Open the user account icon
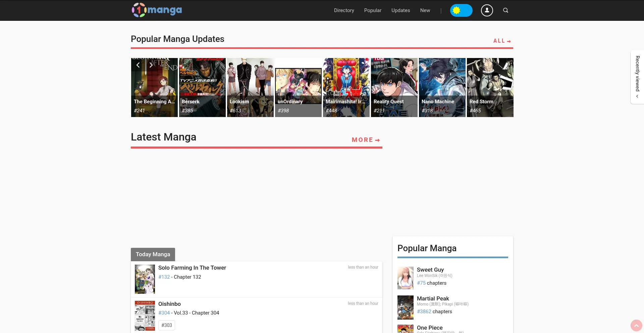 487,10
